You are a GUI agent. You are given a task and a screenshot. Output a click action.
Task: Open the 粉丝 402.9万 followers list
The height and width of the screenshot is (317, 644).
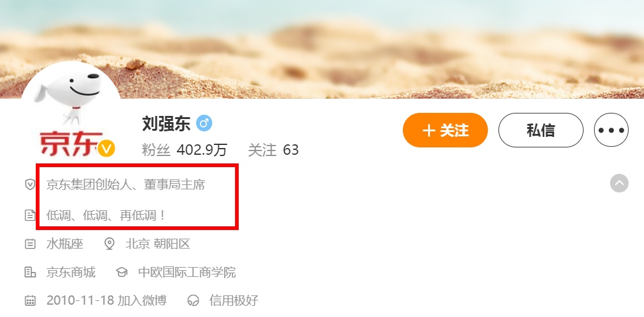[x=184, y=150]
